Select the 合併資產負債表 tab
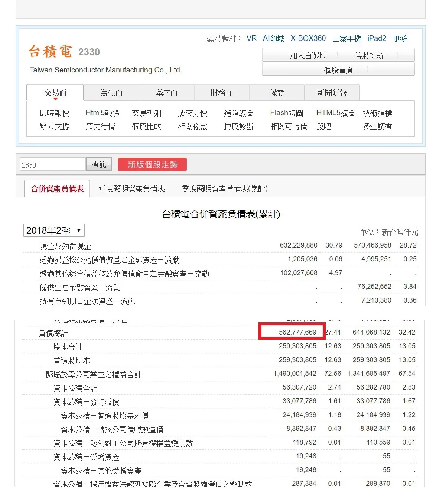Viewport: 436px width, 504px height. [x=58, y=189]
